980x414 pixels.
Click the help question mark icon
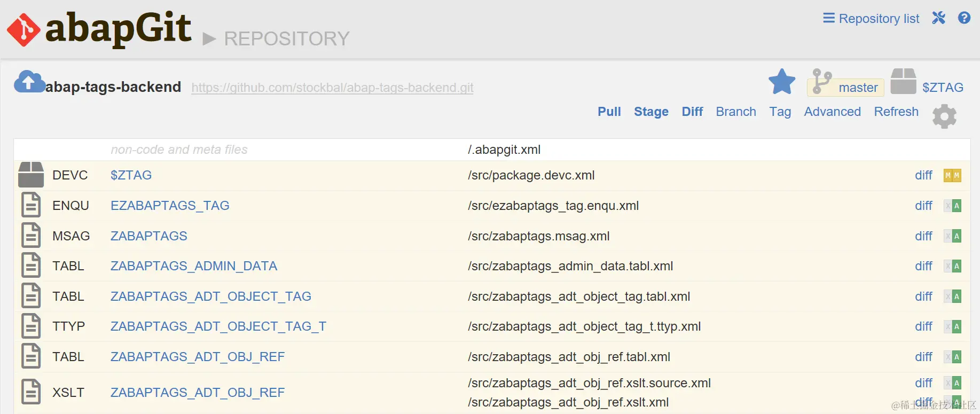[964, 18]
